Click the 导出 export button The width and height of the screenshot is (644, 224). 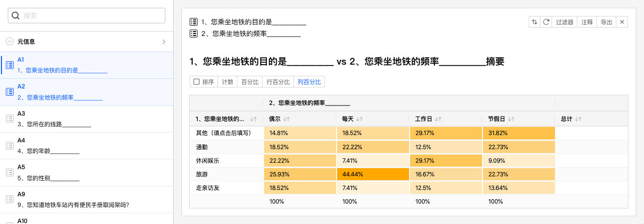(607, 22)
